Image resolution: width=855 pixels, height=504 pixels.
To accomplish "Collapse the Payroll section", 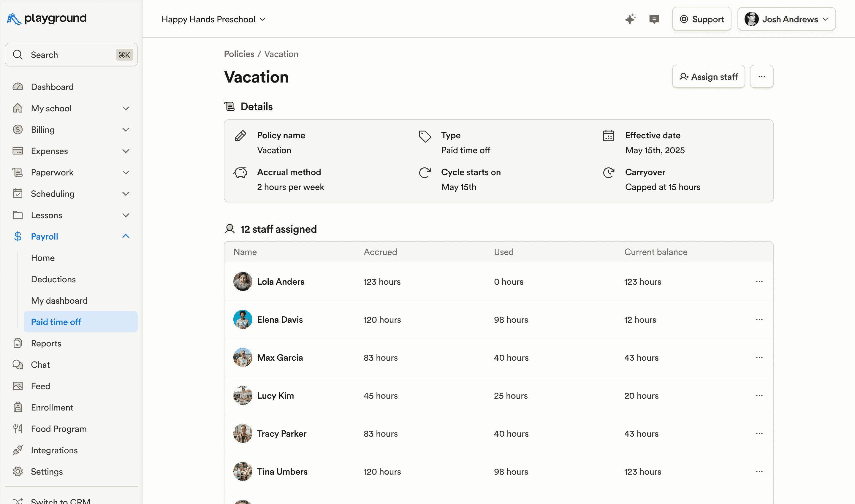I will pos(126,236).
